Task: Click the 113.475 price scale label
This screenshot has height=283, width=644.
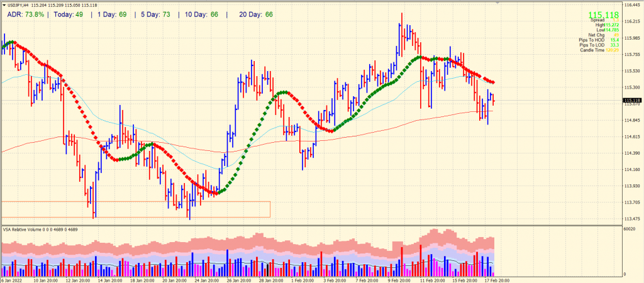Action: tap(631, 218)
